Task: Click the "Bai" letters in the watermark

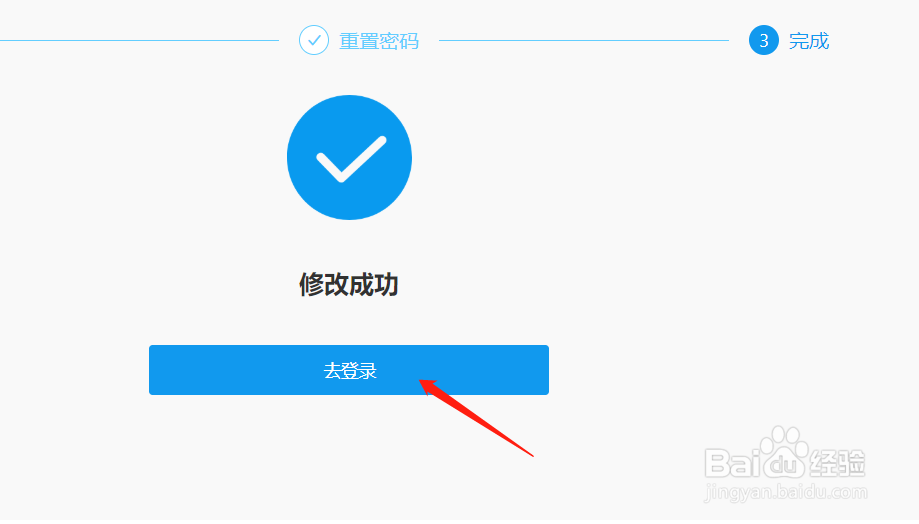Action: coord(729,463)
